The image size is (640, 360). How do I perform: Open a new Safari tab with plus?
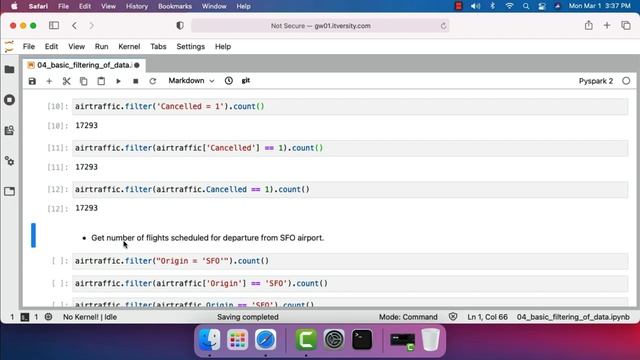click(x=607, y=25)
